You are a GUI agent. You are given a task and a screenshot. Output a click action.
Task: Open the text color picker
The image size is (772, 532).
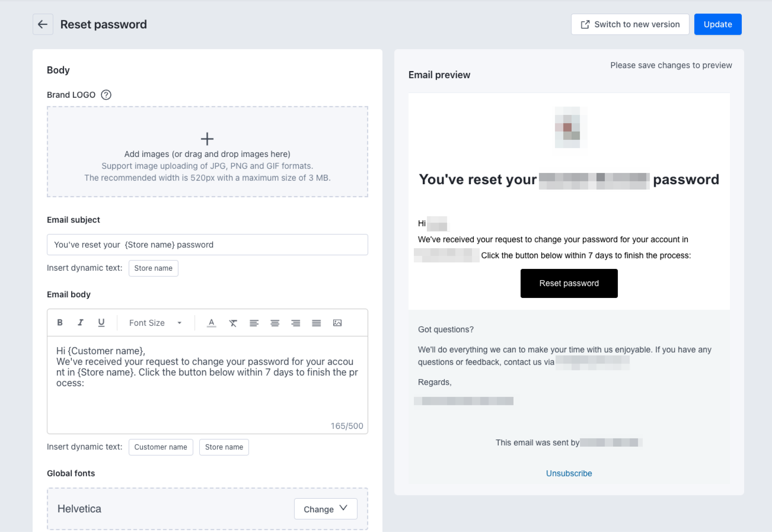pos(212,323)
